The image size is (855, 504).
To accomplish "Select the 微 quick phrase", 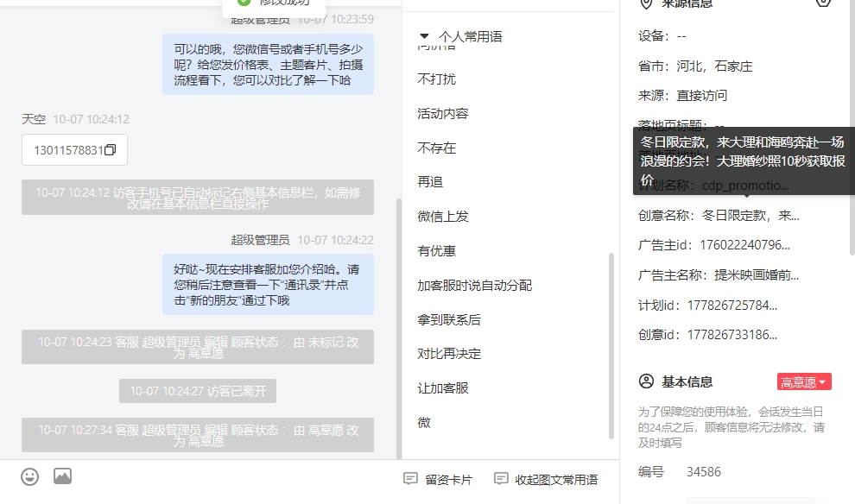I will point(424,423).
